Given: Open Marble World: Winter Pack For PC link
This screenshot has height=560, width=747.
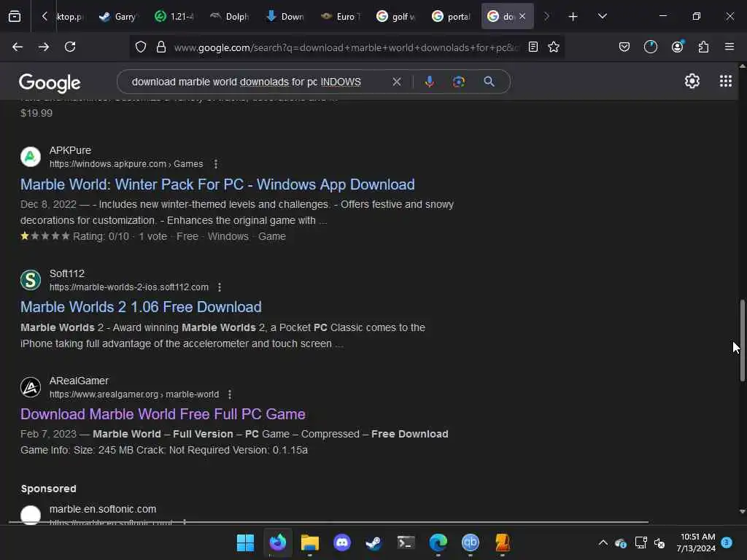Looking at the screenshot, I should (217, 184).
